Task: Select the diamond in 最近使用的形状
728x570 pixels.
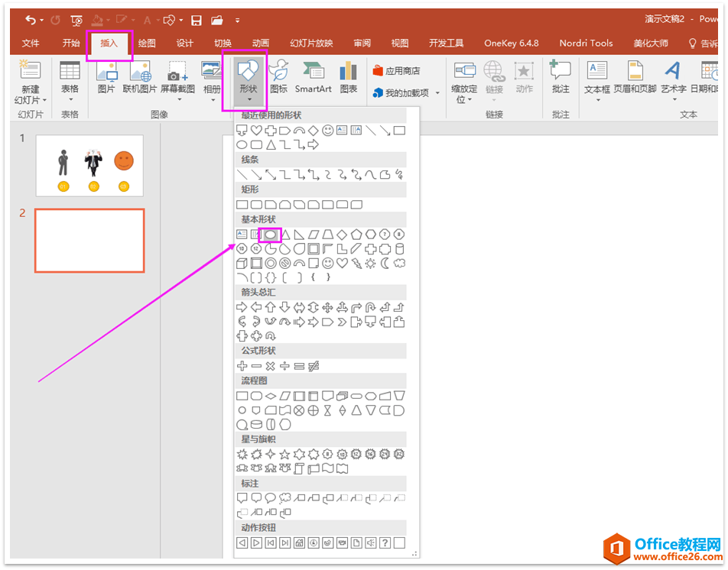Action: click(314, 131)
